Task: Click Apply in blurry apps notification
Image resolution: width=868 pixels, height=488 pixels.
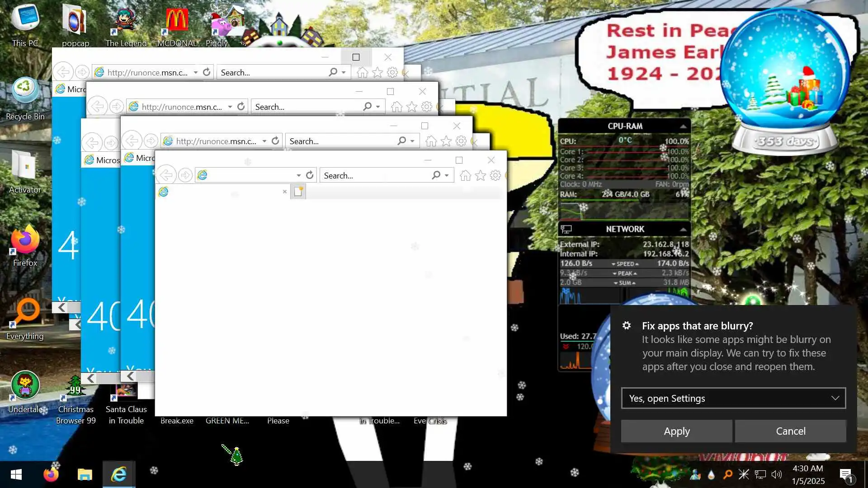Action: [x=676, y=431]
